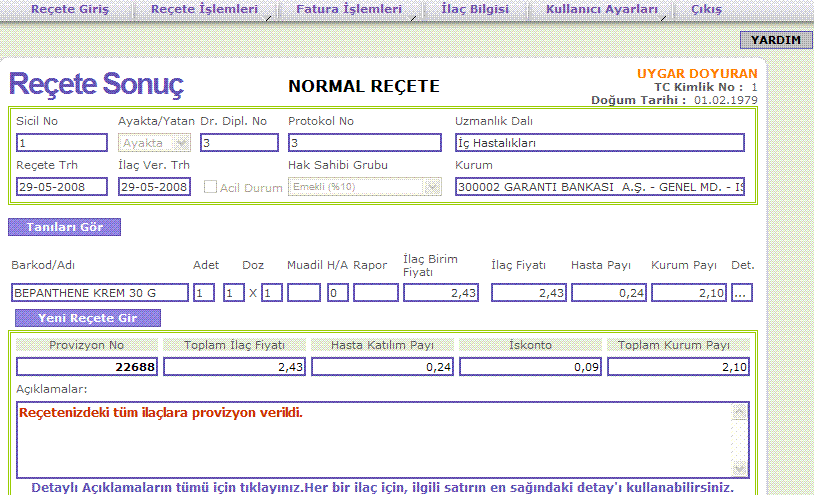Open the Kullanıcı Ayarları menu
The image size is (814, 495).
(x=602, y=10)
